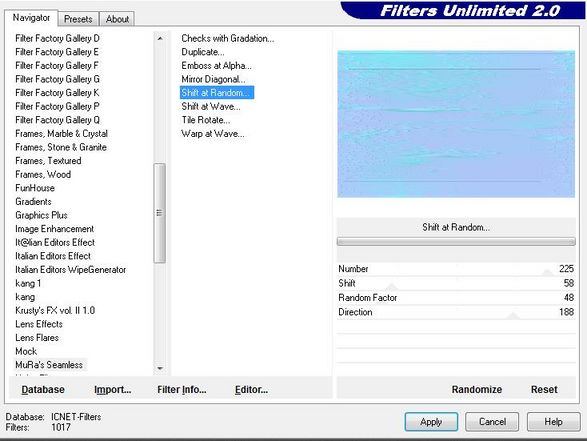Open Lens Effects category
The height and width of the screenshot is (441, 587).
pyautogui.click(x=39, y=324)
